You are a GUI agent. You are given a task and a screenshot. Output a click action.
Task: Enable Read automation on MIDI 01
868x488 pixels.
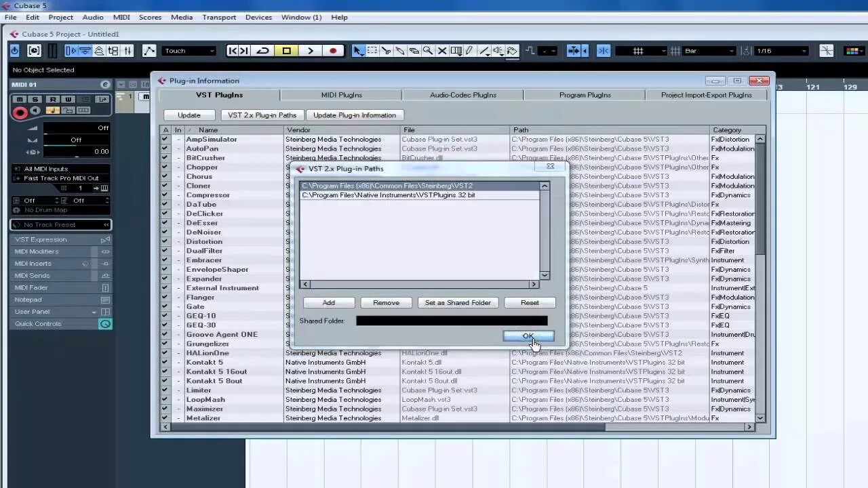[x=52, y=100]
